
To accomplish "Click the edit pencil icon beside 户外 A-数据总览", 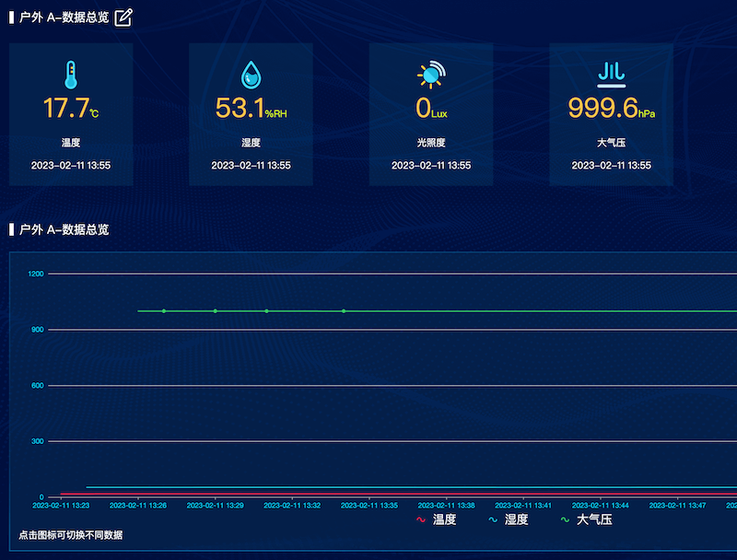I will coord(123,17).
